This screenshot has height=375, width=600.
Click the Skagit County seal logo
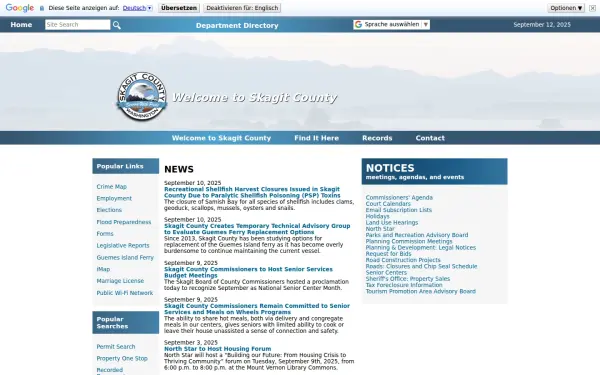(142, 96)
